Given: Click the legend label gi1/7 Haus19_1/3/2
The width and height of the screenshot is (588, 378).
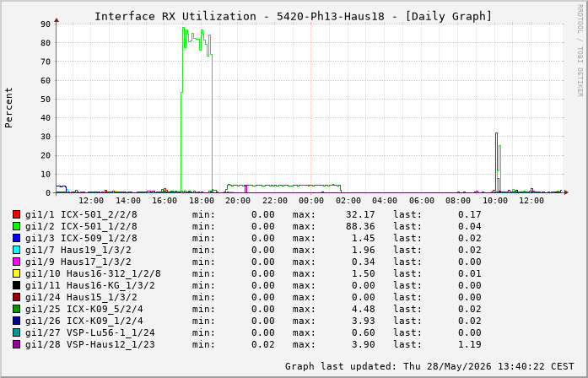Looking at the screenshot, I should [x=78, y=250].
